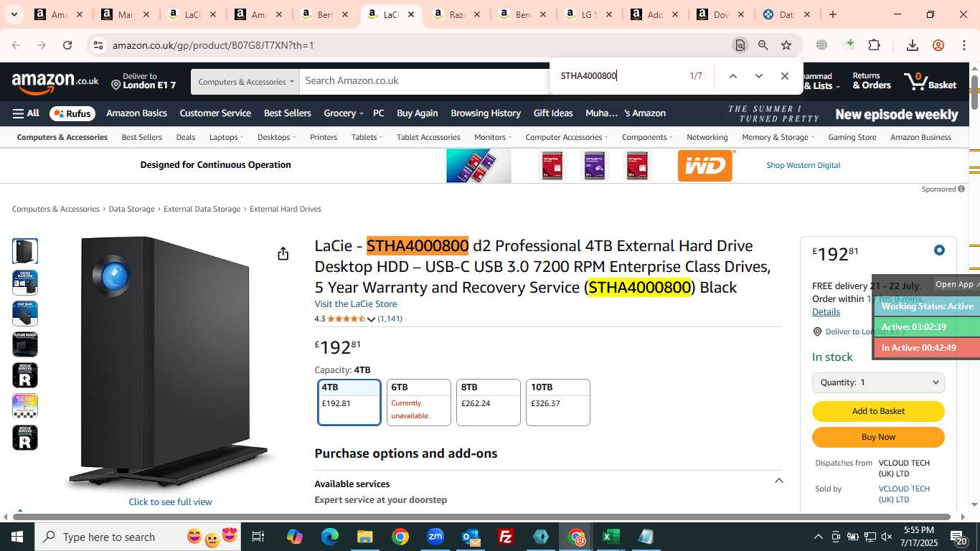Bookmark this page with the star icon
980x551 pixels.
click(786, 45)
